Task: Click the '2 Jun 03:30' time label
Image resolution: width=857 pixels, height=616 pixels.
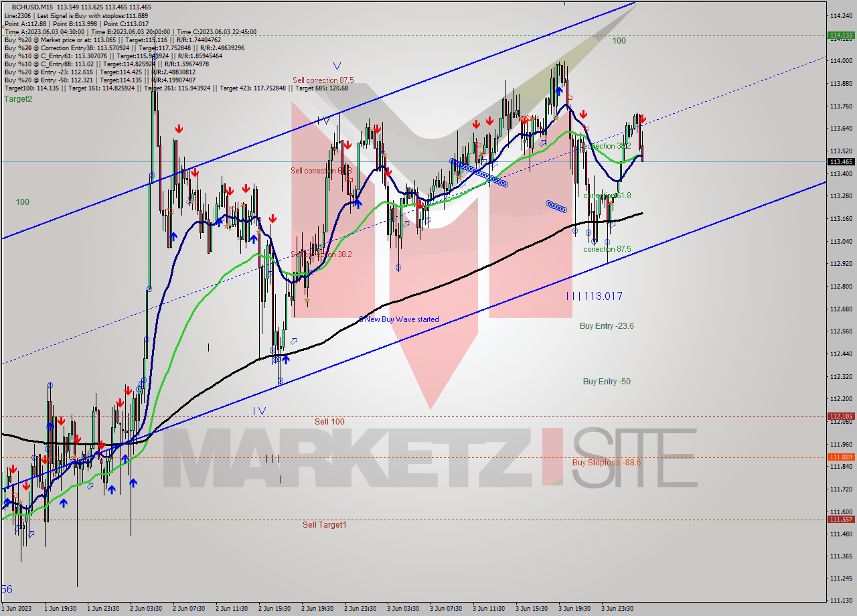Action: 146,609
